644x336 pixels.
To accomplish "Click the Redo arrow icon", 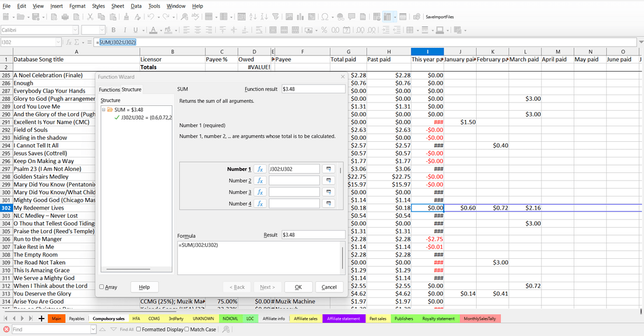I will (166, 17).
